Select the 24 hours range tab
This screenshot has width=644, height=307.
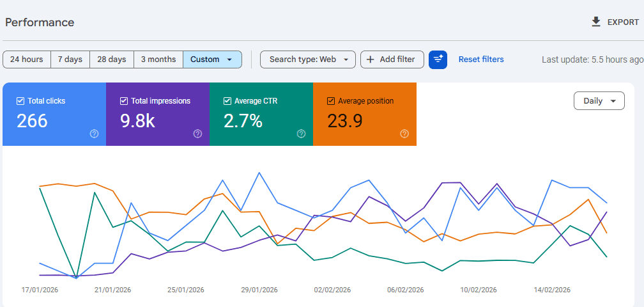27,59
